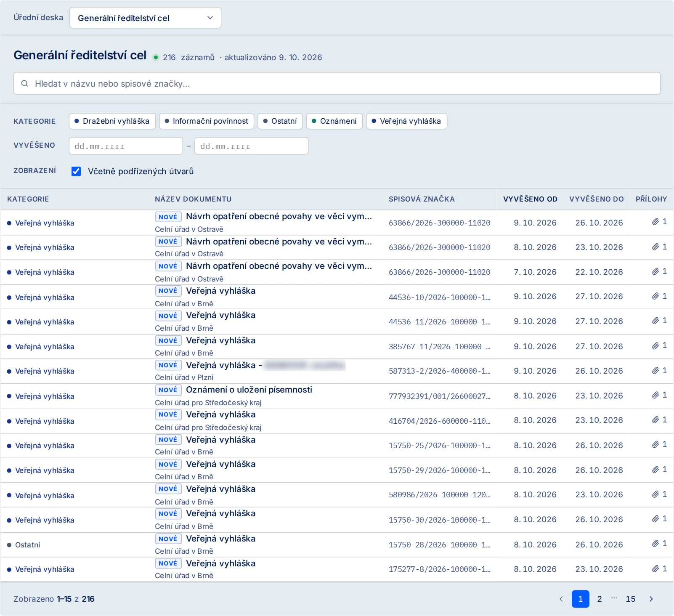Click the Přílohy column header

[x=651, y=199]
